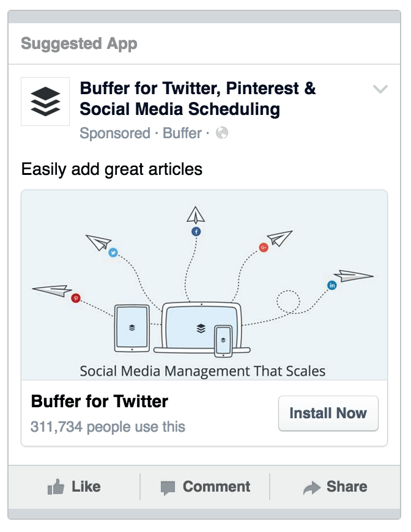Click the thumbs-up Like icon

click(56, 487)
